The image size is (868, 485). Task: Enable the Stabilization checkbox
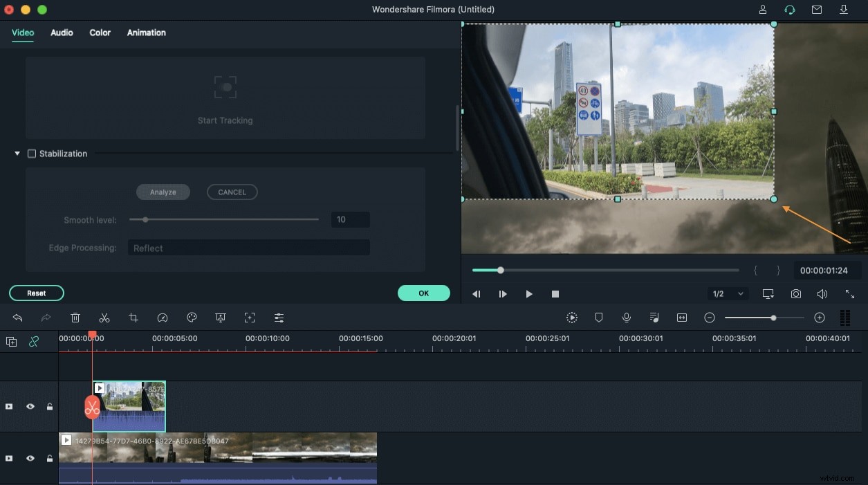point(31,153)
